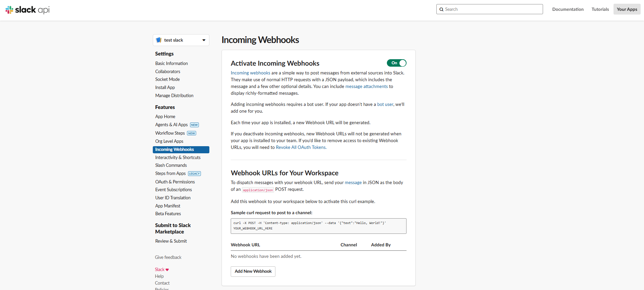Click the Channel column header
The width and height of the screenshot is (644, 290).
(349, 245)
